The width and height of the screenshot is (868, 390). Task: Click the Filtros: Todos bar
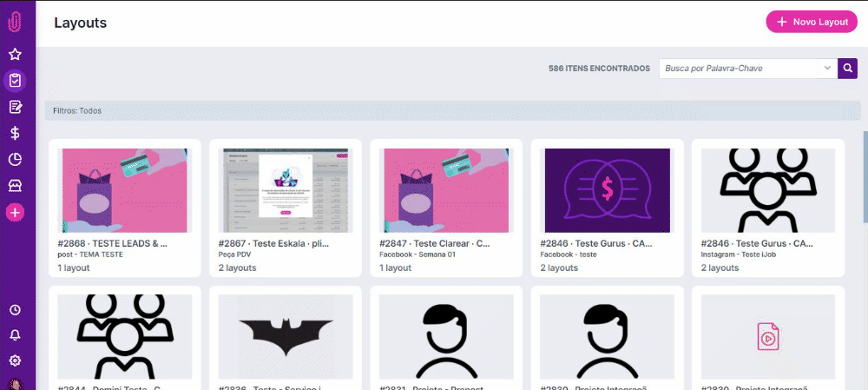(453, 111)
